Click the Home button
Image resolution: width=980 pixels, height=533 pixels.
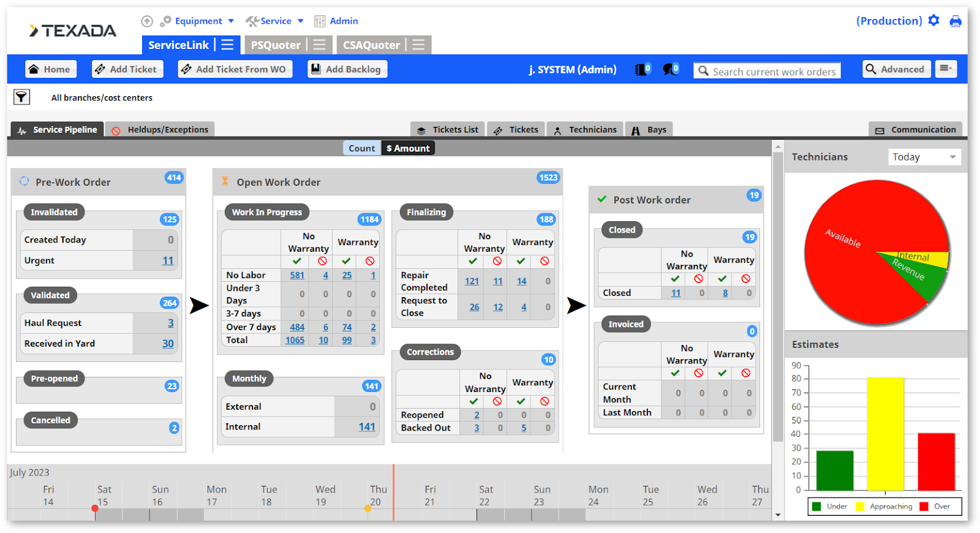51,69
